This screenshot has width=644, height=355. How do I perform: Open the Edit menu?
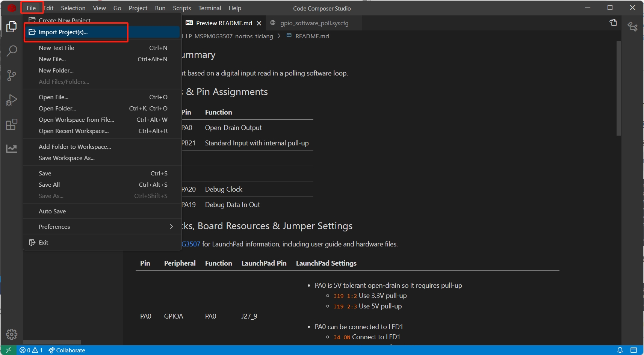click(x=48, y=8)
